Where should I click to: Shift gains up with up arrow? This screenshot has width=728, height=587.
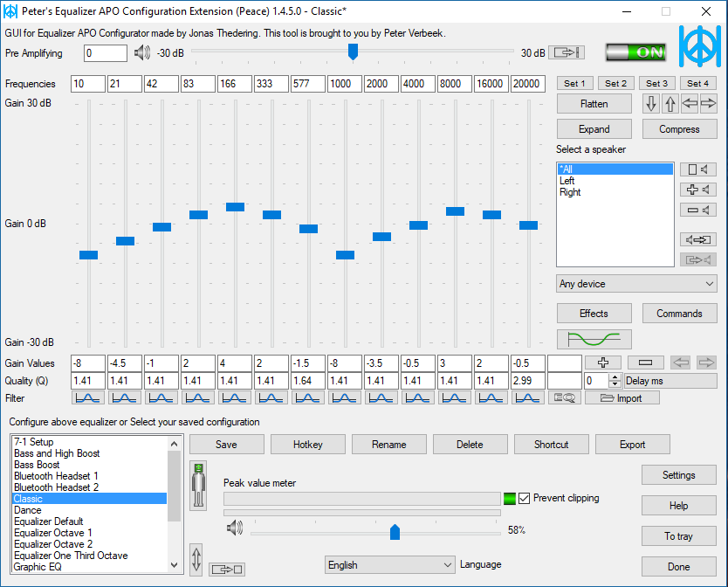point(670,104)
